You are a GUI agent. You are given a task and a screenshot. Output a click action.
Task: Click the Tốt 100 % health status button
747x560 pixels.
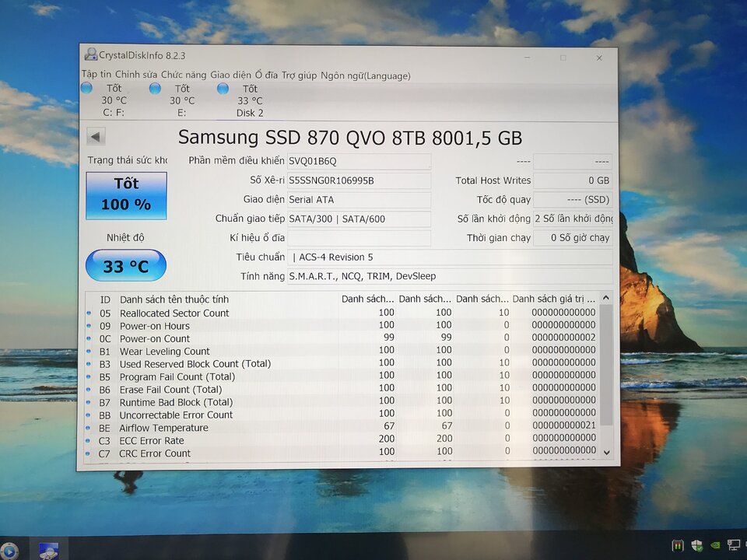pyautogui.click(x=126, y=195)
